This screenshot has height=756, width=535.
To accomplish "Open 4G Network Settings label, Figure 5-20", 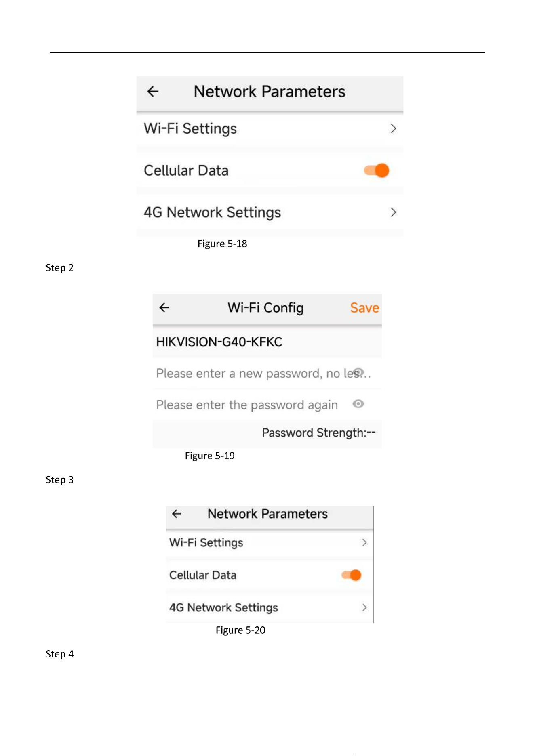I will click(x=223, y=608).
